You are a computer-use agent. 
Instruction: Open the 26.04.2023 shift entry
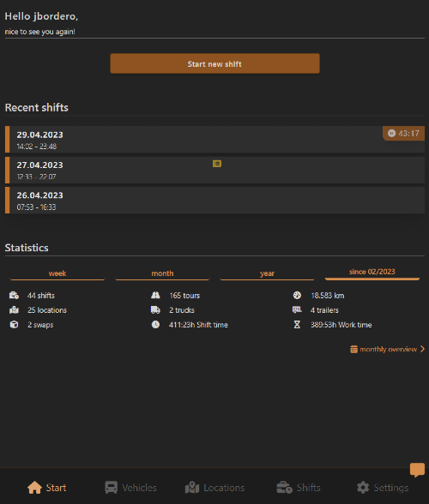(x=214, y=201)
